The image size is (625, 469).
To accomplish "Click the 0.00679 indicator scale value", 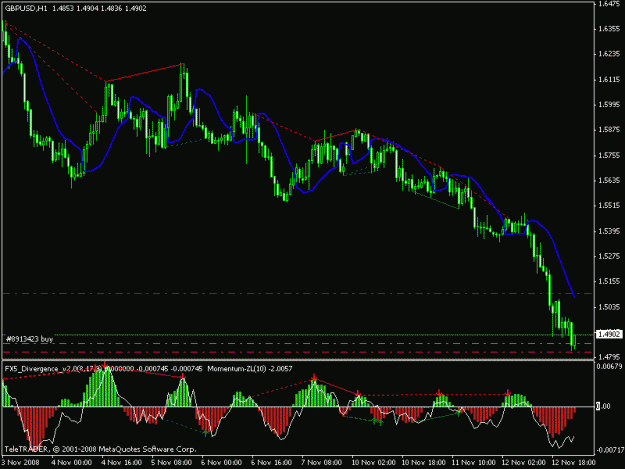I will pos(609,366).
